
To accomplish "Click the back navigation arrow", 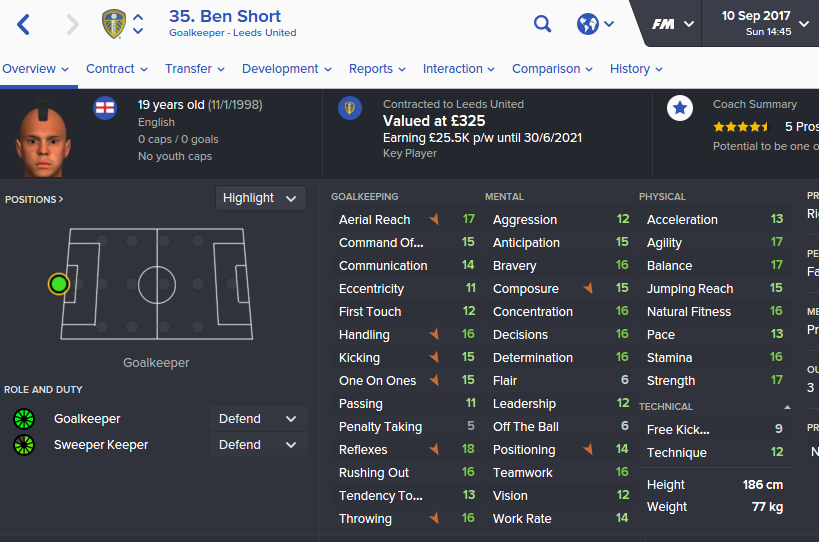I will point(24,25).
